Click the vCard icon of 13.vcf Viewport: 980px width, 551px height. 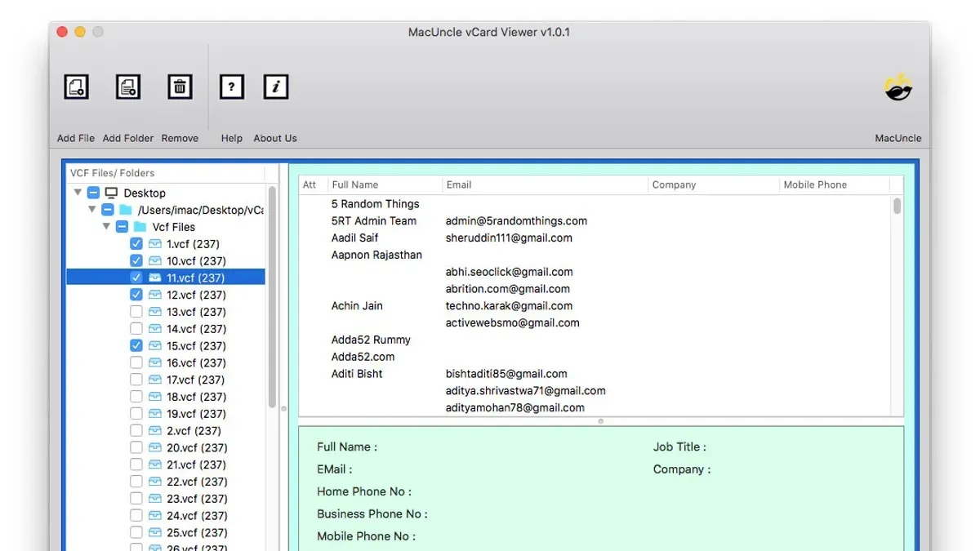(x=155, y=312)
